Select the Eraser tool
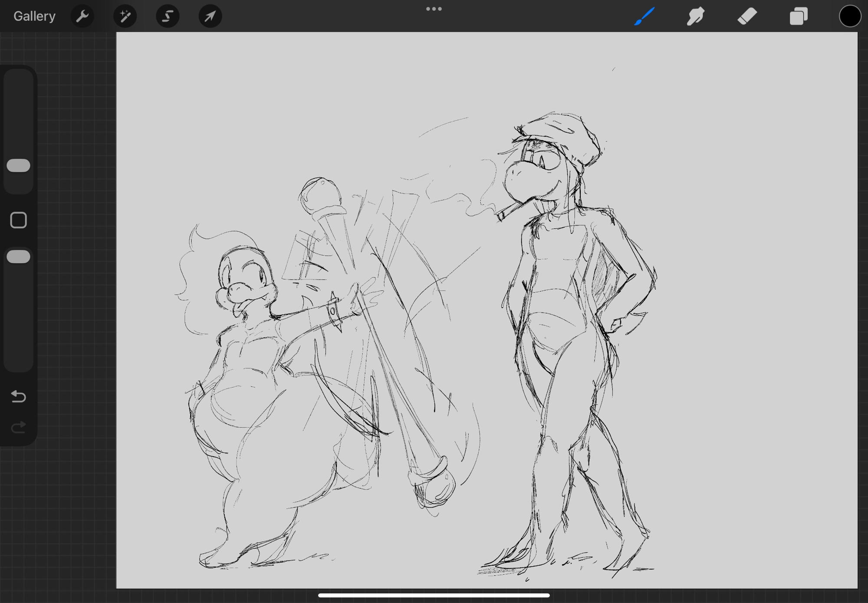This screenshot has height=603, width=868. click(x=747, y=16)
